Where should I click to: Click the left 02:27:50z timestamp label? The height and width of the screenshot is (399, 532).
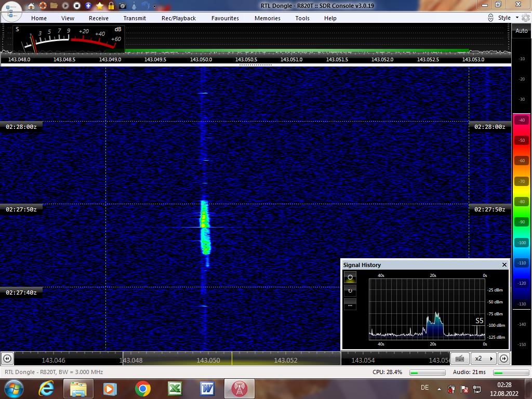tap(21, 210)
